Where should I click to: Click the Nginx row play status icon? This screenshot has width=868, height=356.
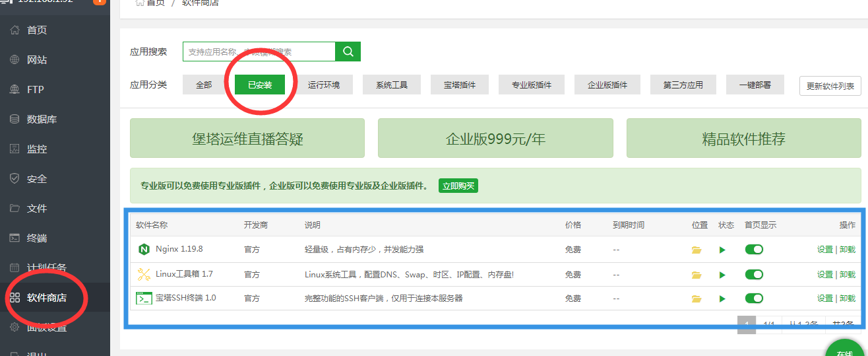pos(723,250)
